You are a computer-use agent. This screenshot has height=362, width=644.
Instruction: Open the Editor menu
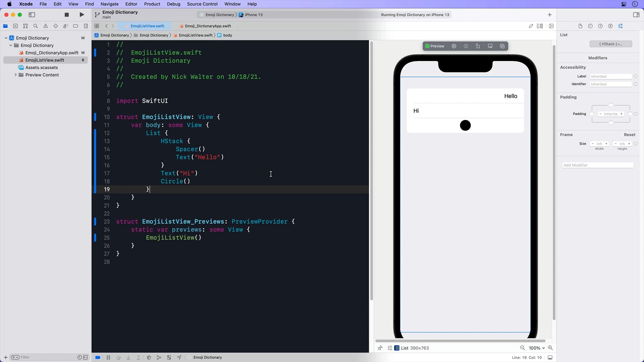pyautogui.click(x=131, y=4)
